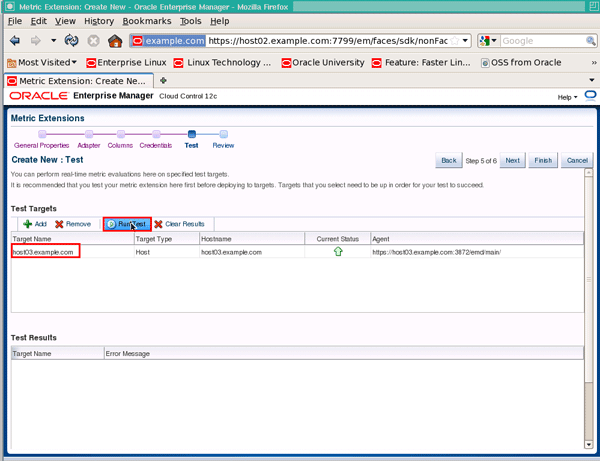Click the browser Forward arrow icon

pos(36,41)
